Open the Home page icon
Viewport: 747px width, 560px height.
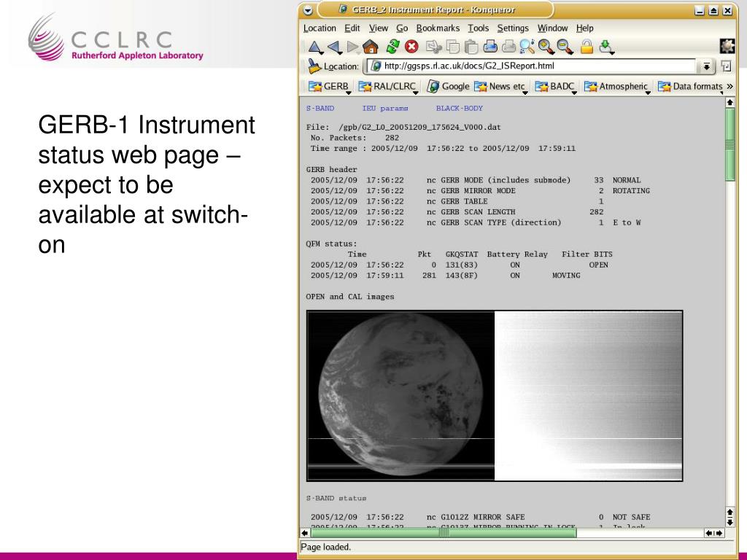tap(370, 47)
